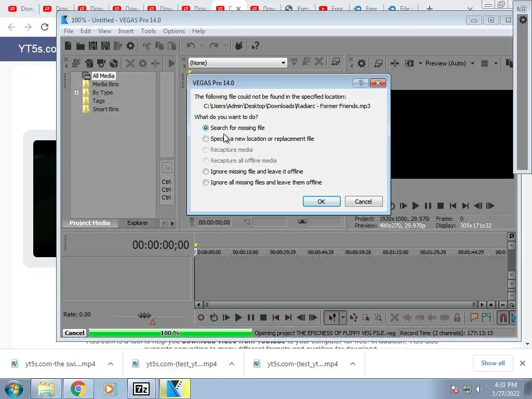Stop playback in timeline transport bar
Viewport: 532px width, 399px height.
click(263, 317)
